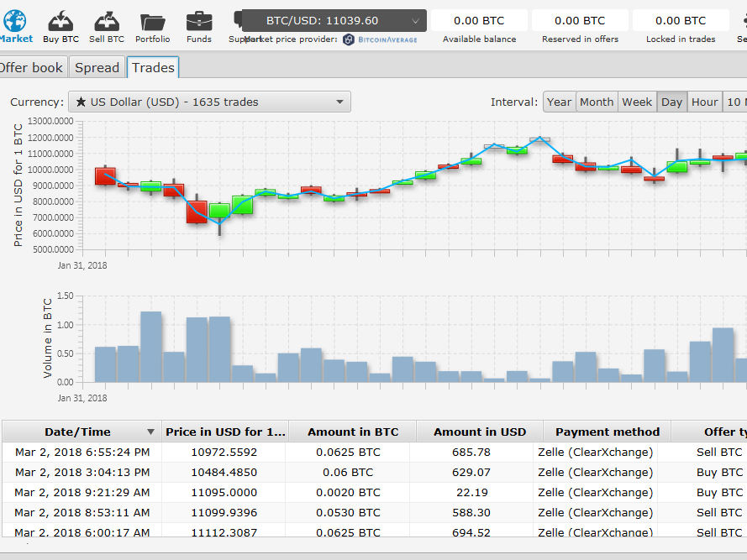Click the Reserved in offers 0.00 BTC value
Screen dimensions: 747x560
pyautogui.click(x=581, y=20)
